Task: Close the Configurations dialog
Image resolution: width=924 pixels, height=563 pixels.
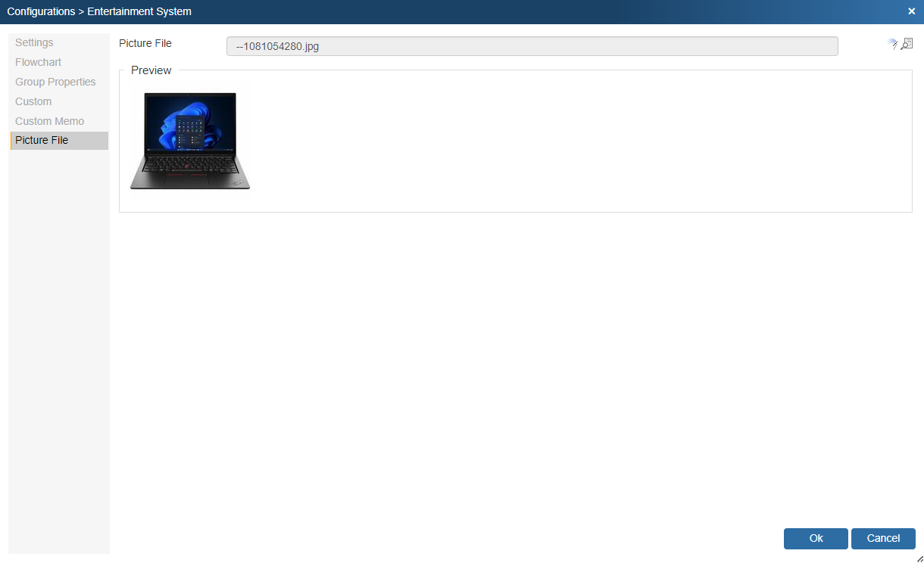Action: click(x=911, y=11)
